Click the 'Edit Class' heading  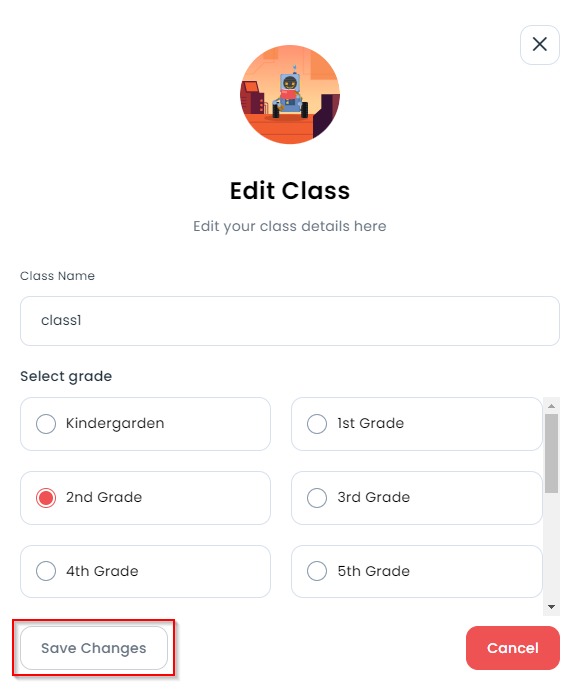290,191
